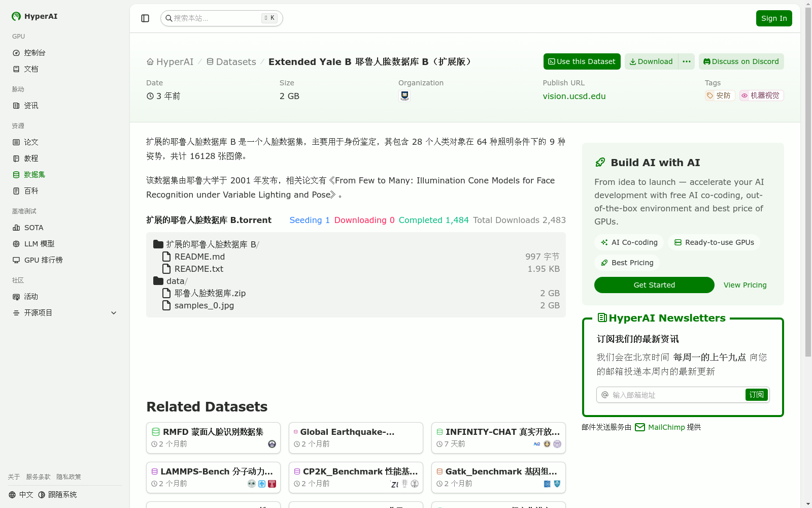This screenshot has width=812, height=508.
Task: Click Datasets breadcrumb link
Action: [x=231, y=61]
